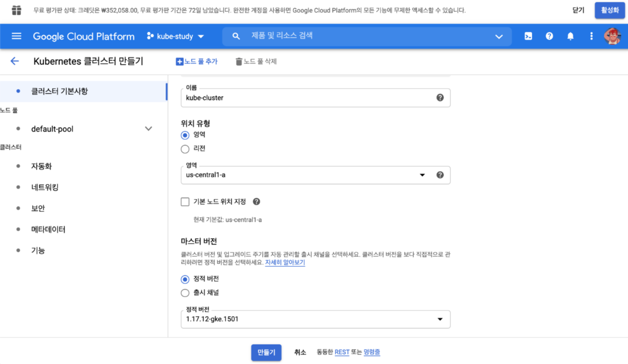The height and width of the screenshot is (364, 628).
Task: Click 노드 풀 삭제 button
Action: pyautogui.click(x=256, y=62)
